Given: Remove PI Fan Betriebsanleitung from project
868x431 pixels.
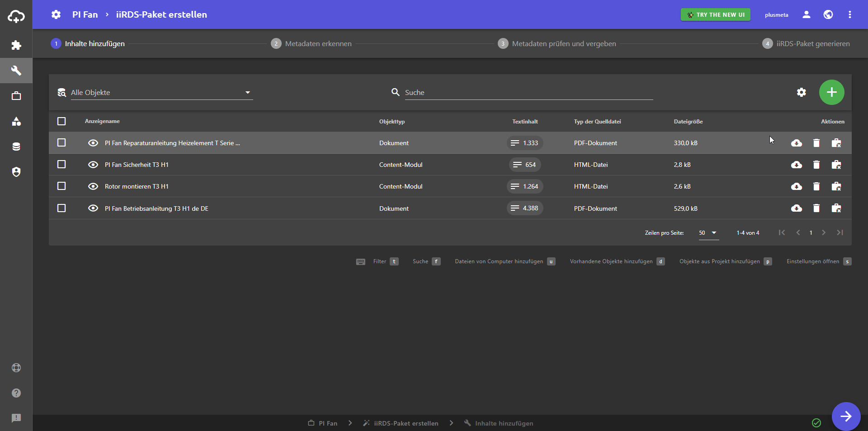Looking at the screenshot, I should pos(836,208).
